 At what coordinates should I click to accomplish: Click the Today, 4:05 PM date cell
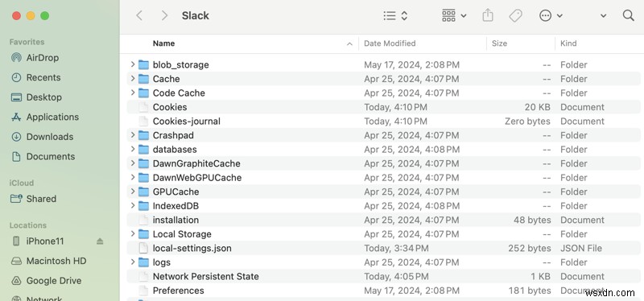click(x=396, y=276)
